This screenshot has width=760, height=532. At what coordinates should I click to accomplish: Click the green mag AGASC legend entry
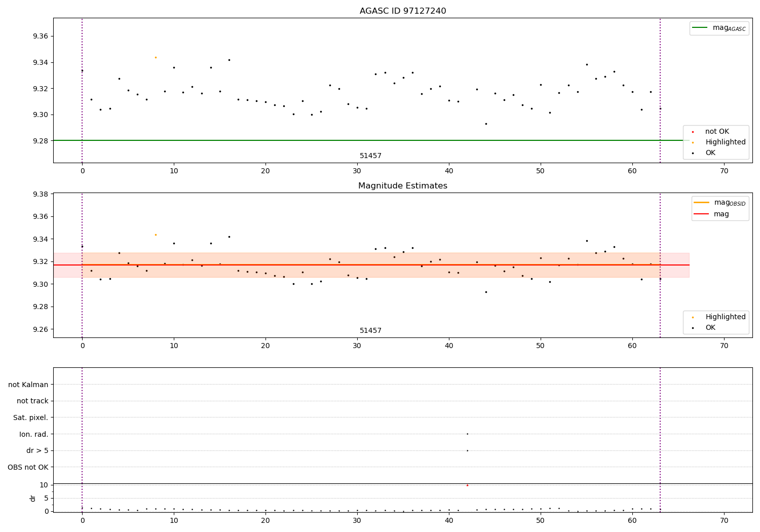719,28
